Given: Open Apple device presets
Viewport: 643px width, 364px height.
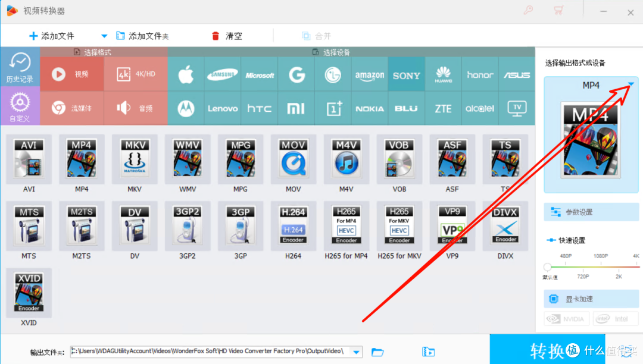Looking at the screenshot, I should click(x=186, y=74).
